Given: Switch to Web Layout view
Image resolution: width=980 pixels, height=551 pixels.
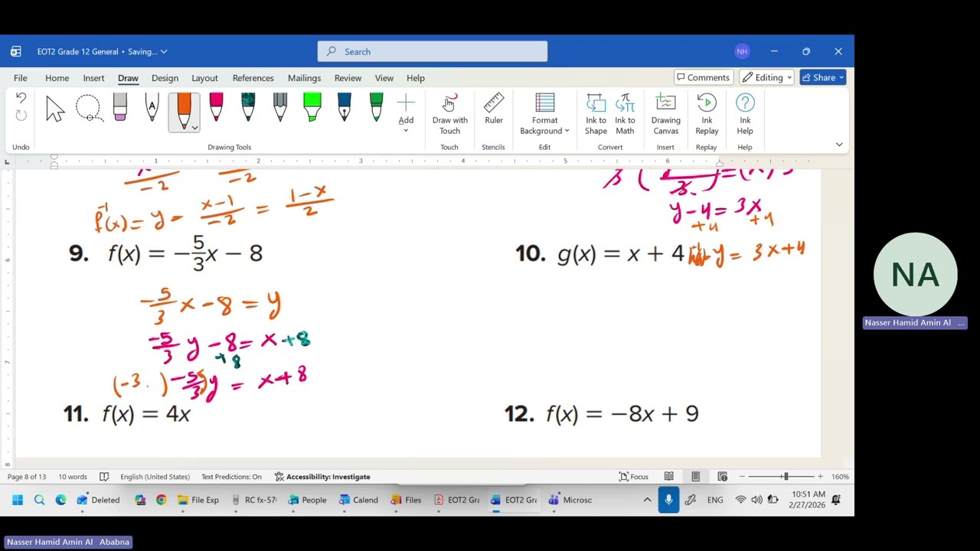Looking at the screenshot, I should [722, 477].
